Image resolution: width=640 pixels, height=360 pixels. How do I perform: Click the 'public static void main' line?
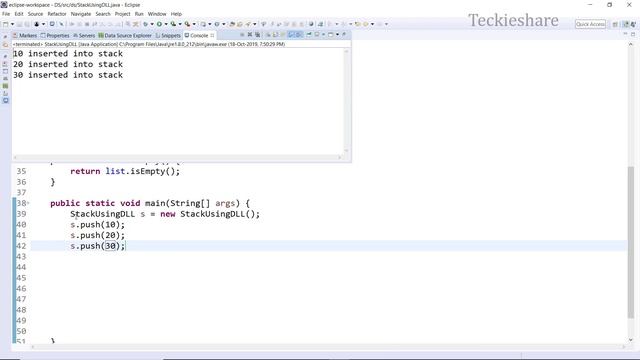coord(150,203)
